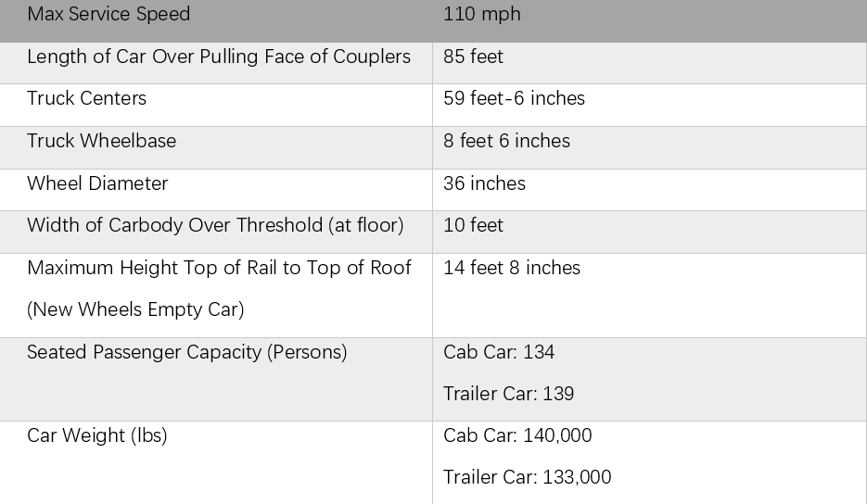This screenshot has height=504, width=867.
Task: Select Length of Car Over Pulling Face label
Action: click(x=219, y=57)
